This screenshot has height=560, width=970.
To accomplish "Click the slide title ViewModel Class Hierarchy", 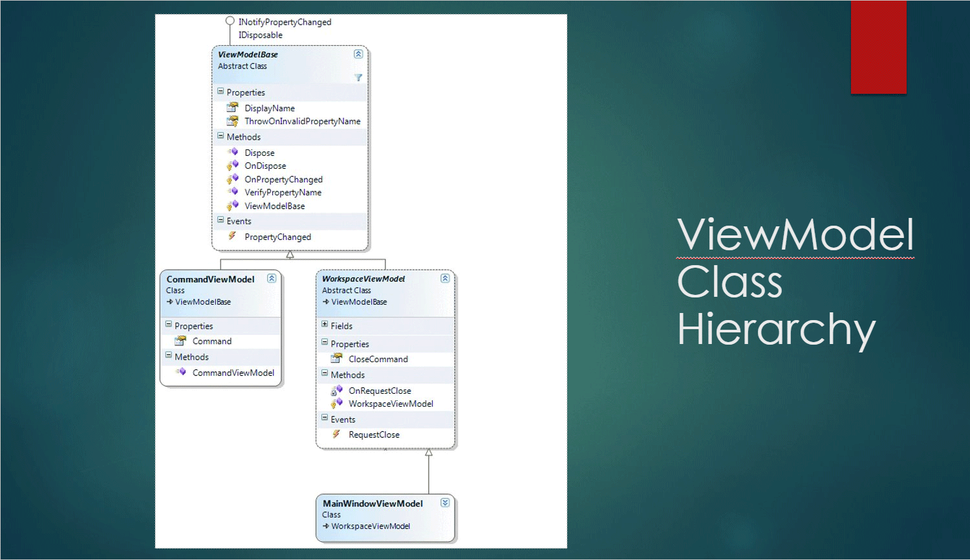I will (x=795, y=282).
